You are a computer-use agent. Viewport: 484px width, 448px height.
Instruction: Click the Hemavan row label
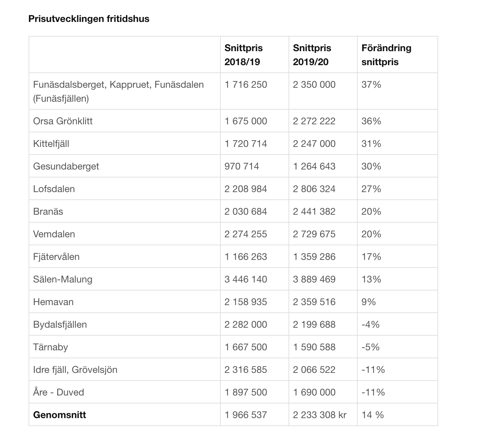click(x=53, y=302)
